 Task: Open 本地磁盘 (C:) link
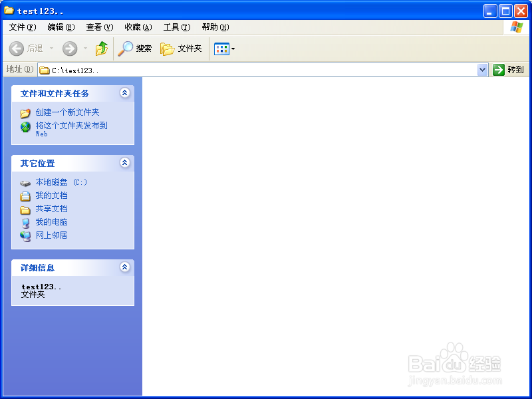61,182
